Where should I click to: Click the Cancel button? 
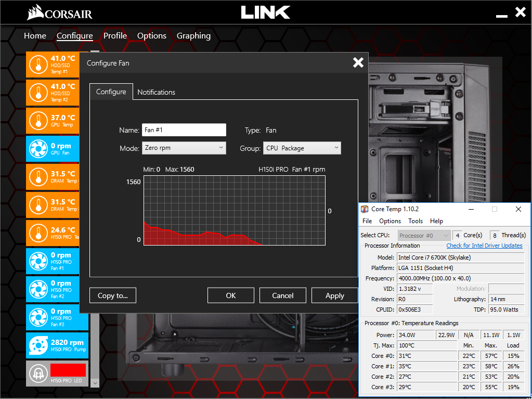282,295
